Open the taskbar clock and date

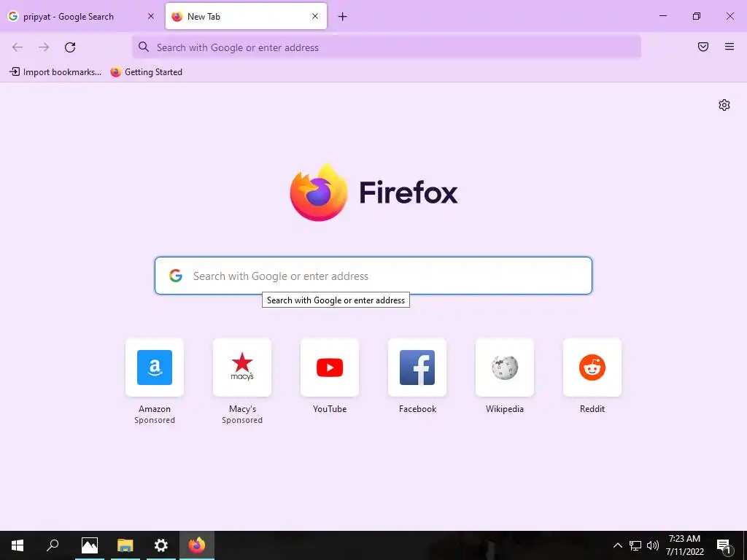coord(684,545)
